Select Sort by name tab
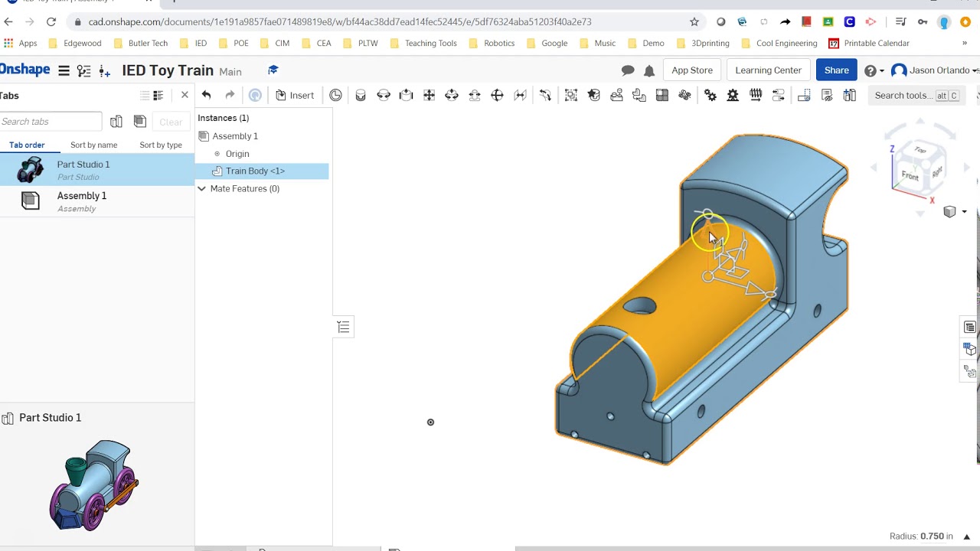The height and width of the screenshot is (551, 980). pos(94,145)
